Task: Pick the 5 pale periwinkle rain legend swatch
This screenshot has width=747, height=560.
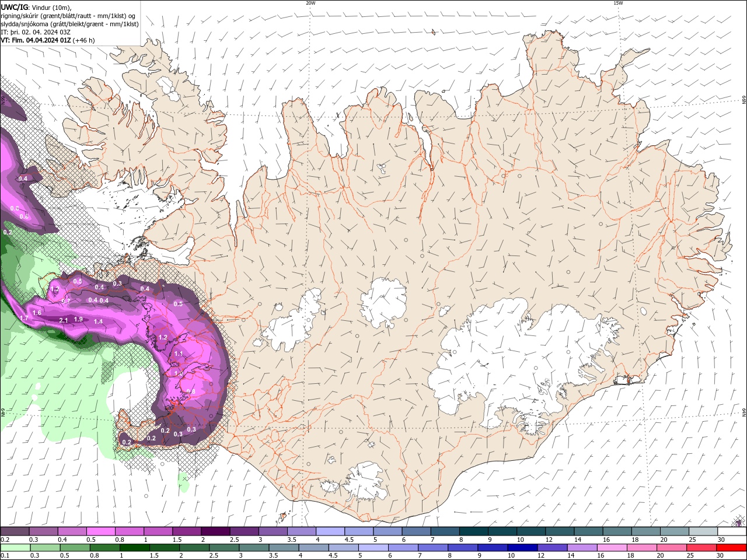Action: point(372,548)
